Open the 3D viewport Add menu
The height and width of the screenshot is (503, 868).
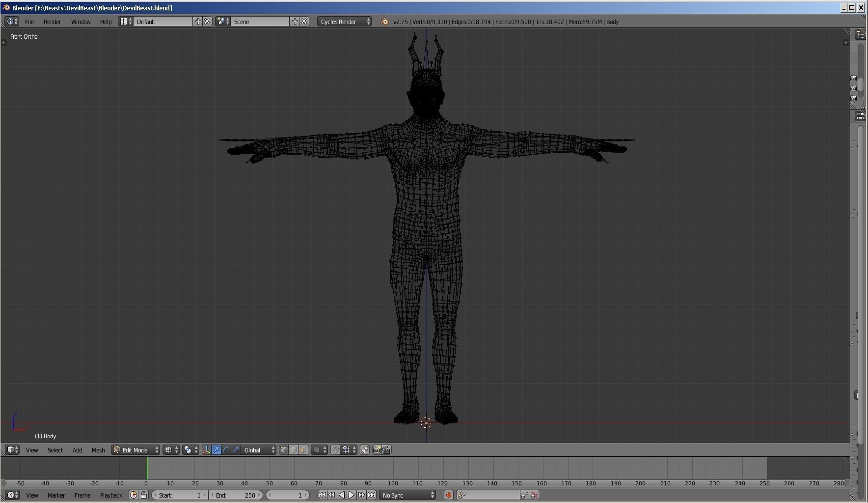point(77,450)
